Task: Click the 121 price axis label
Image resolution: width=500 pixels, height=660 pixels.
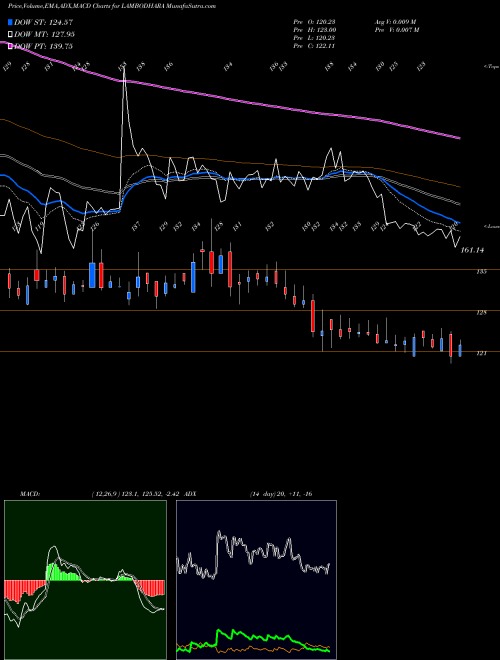Action: tap(481, 353)
